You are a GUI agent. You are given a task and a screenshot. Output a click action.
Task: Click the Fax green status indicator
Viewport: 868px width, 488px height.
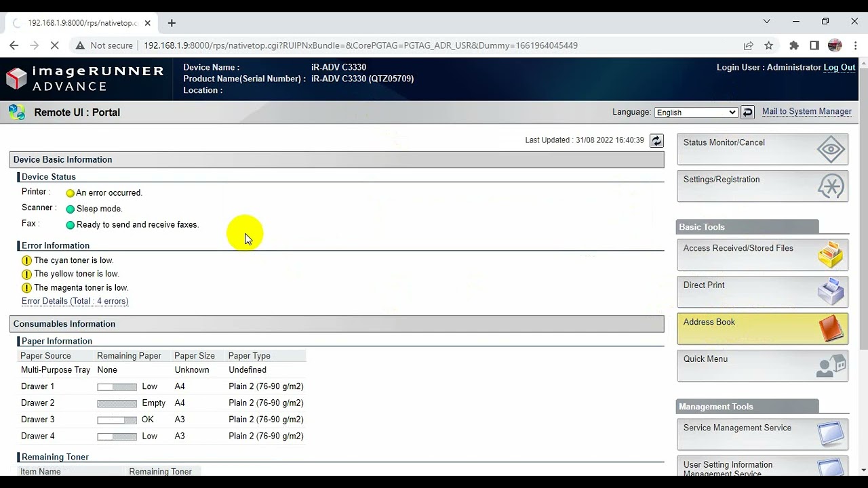point(70,225)
